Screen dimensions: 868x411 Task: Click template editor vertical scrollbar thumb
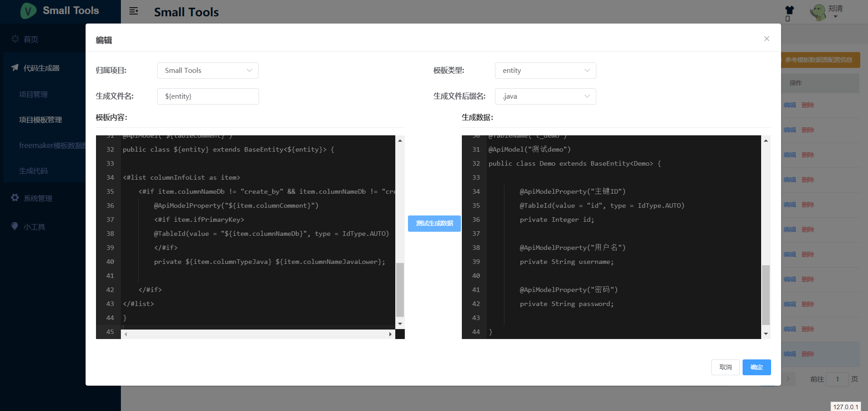[x=400, y=290]
